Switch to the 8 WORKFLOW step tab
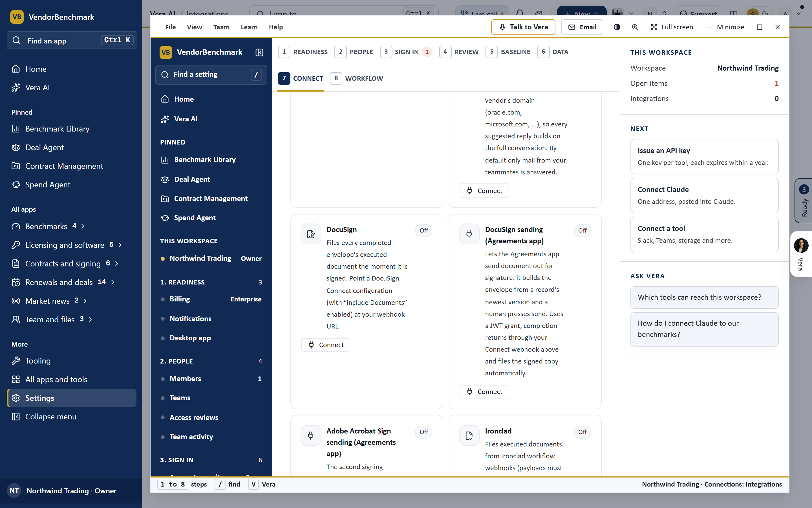Viewport: 812px width, 508px height. (x=356, y=78)
